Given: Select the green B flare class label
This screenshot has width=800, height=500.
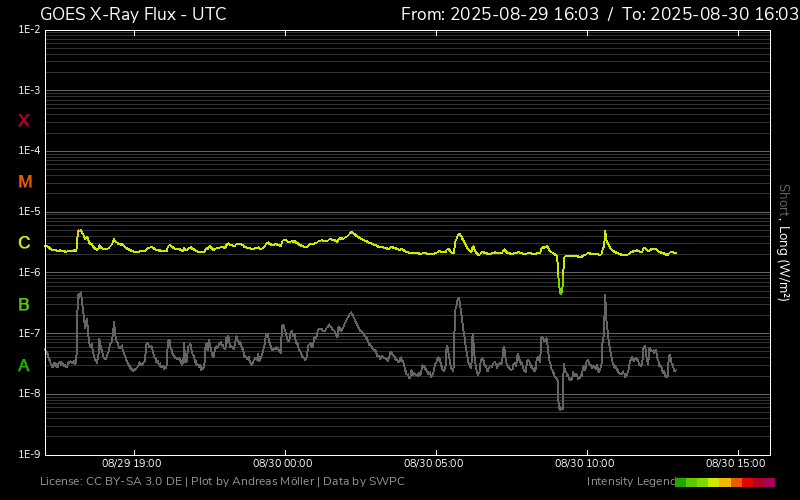Looking at the screenshot, I should [24, 304].
